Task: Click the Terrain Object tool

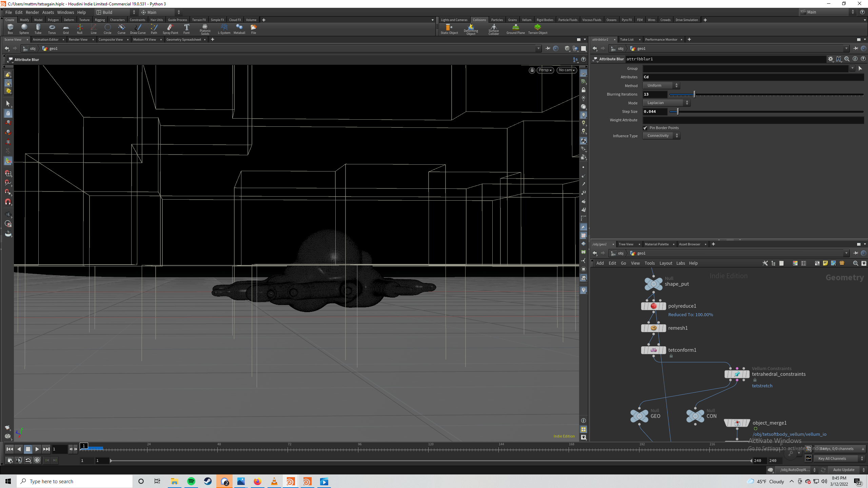Action: 537,29
